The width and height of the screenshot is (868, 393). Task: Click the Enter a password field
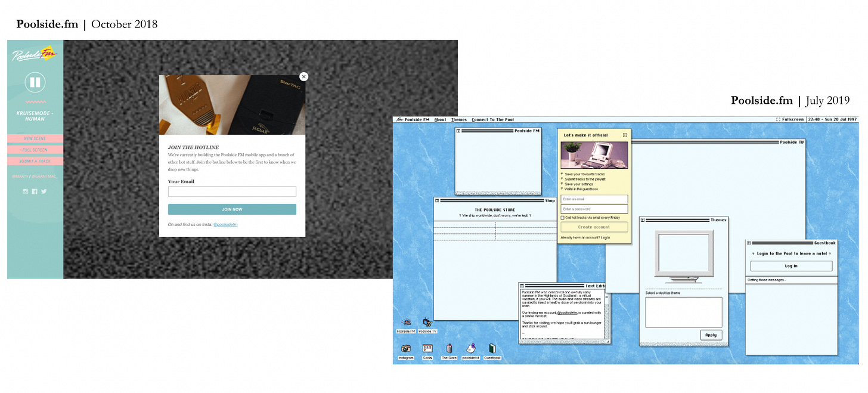click(x=594, y=209)
